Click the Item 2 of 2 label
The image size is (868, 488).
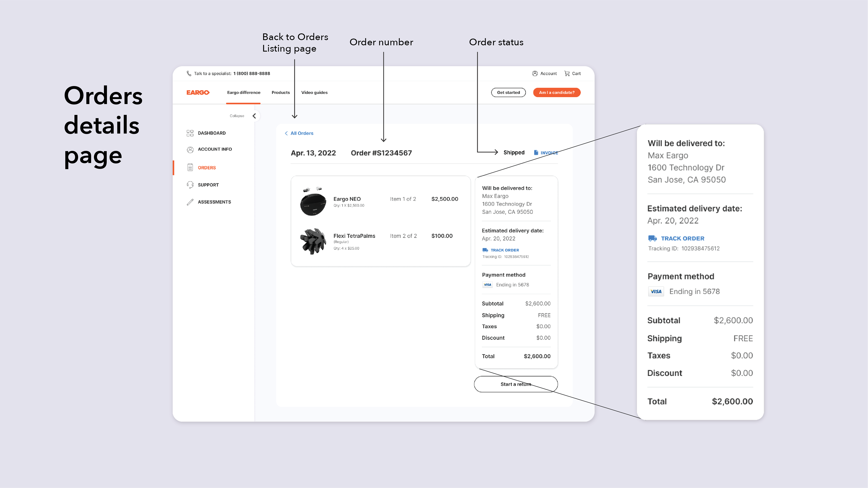pos(403,236)
